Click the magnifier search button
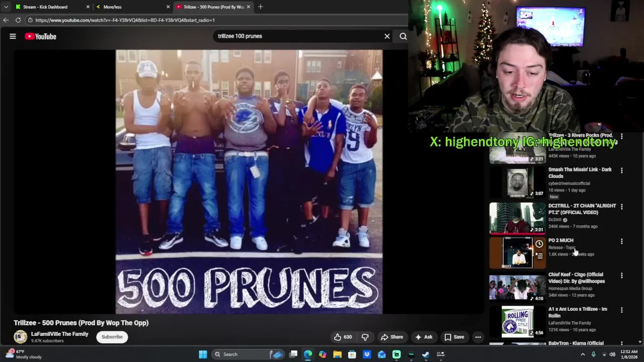644x362 pixels. (403, 36)
